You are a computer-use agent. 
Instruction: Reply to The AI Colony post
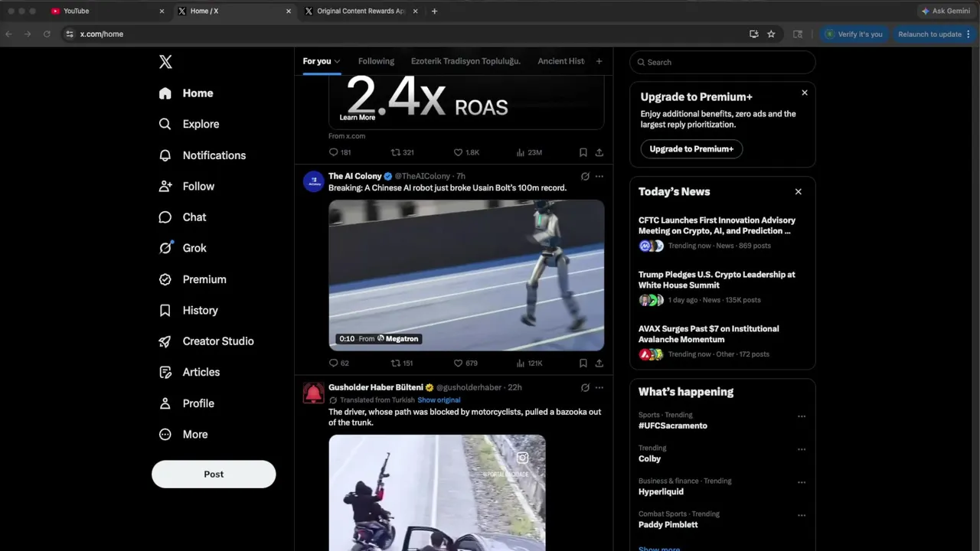(338, 364)
